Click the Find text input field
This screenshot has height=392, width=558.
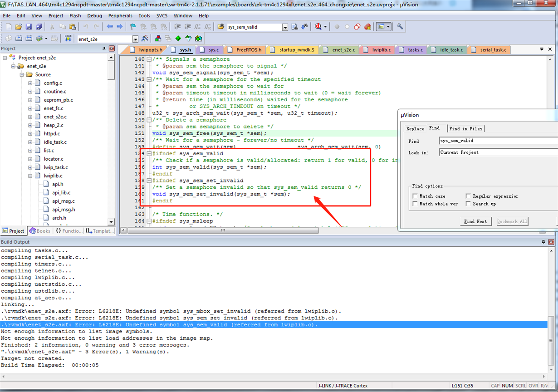click(499, 141)
